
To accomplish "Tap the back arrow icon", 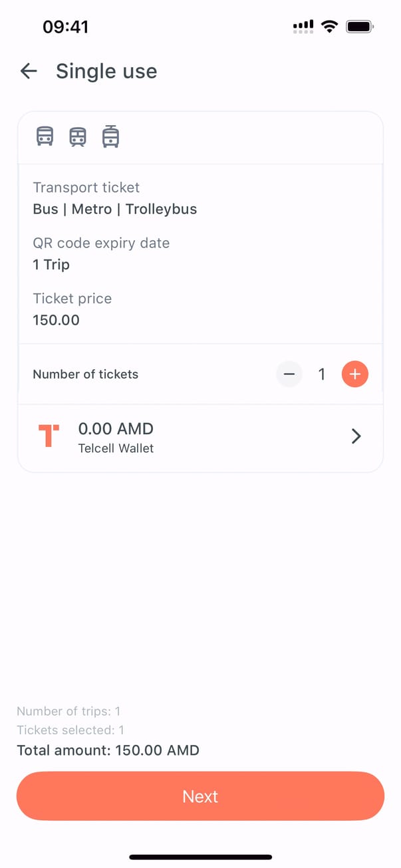I will [x=29, y=71].
